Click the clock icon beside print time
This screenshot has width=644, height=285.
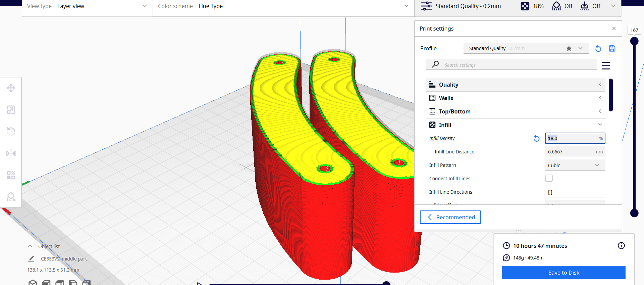coord(506,246)
